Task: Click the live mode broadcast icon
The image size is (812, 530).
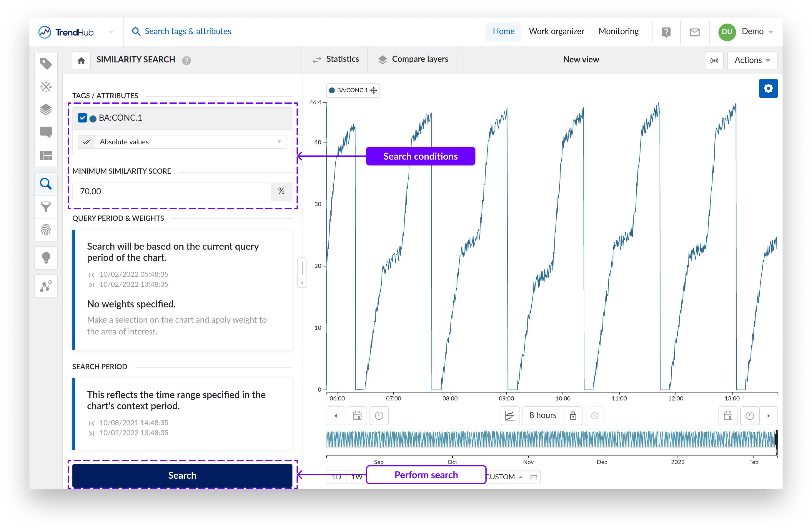Action: 714,60
